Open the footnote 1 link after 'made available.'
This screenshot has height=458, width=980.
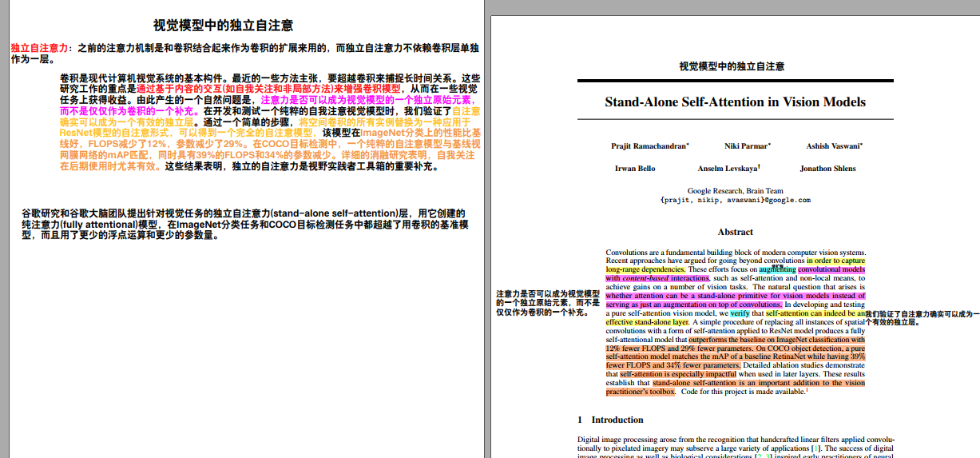click(x=807, y=389)
